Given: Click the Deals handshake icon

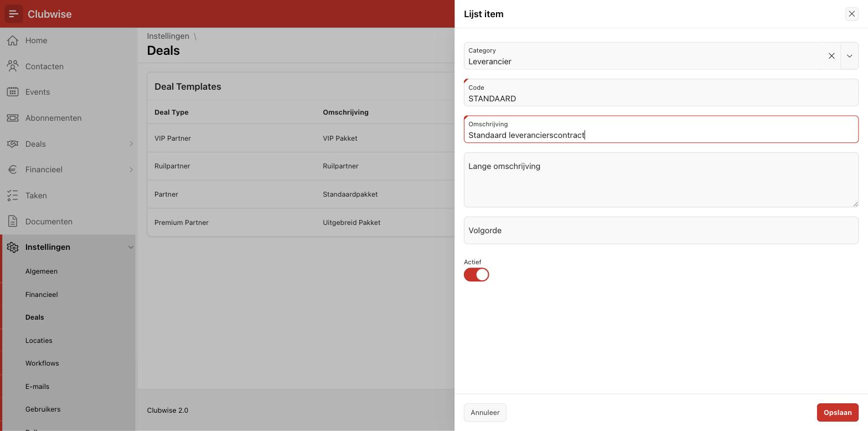Looking at the screenshot, I should click(13, 144).
